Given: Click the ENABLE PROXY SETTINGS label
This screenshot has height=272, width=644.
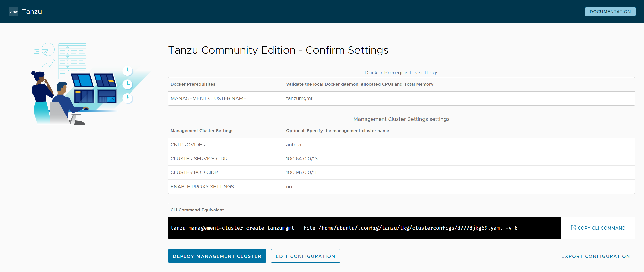Looking at the screenshot, I should point(202,187).
